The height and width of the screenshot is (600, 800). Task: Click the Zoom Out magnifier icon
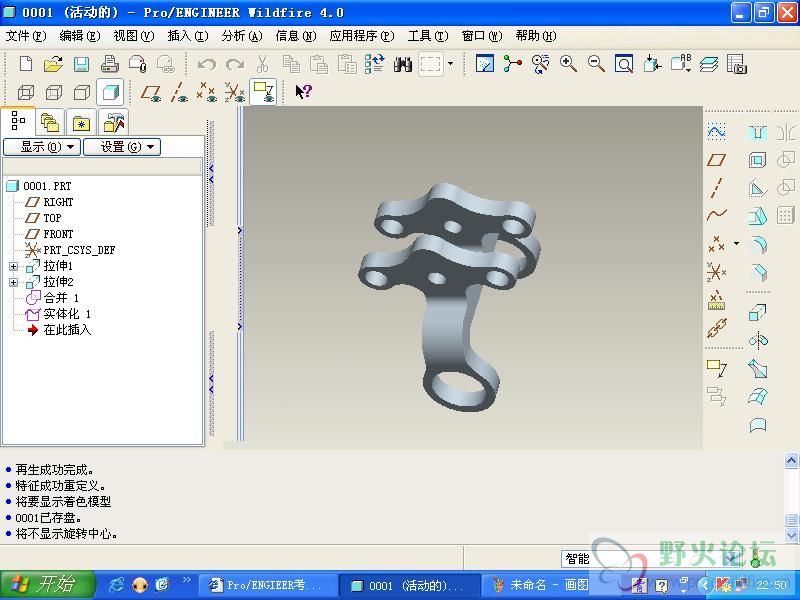pyautogui.click(x=596, y=64)
